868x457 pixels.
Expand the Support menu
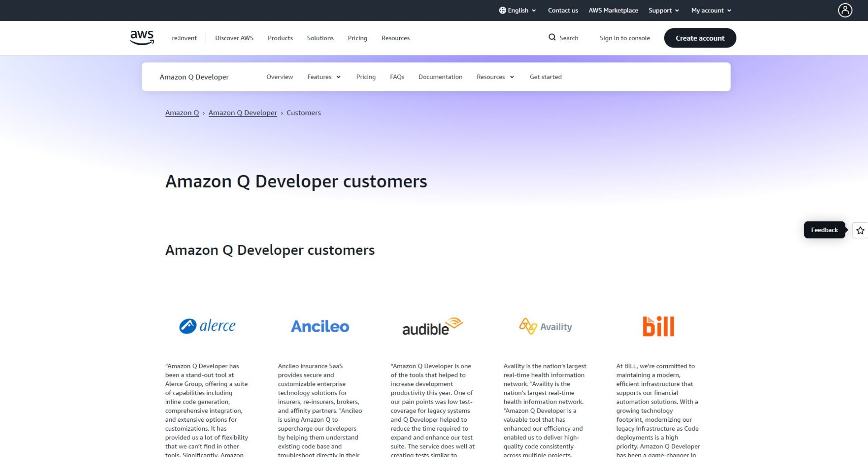click(x=663, y=10)
